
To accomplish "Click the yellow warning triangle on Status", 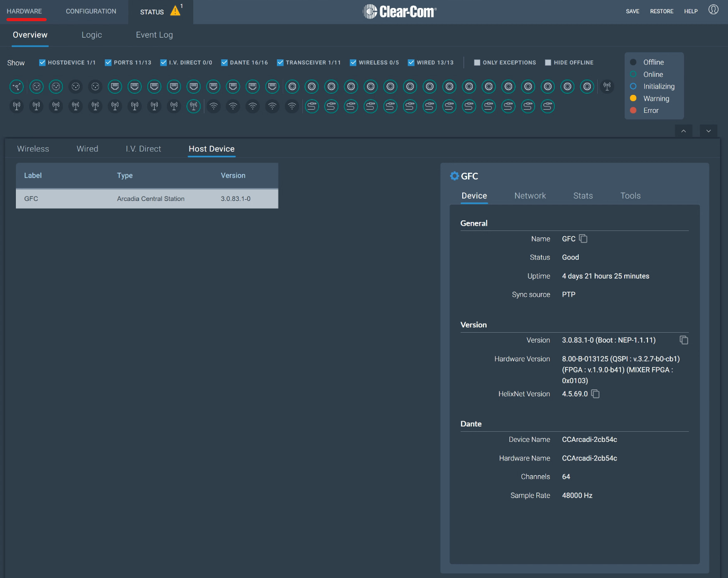I will (175, 11).
